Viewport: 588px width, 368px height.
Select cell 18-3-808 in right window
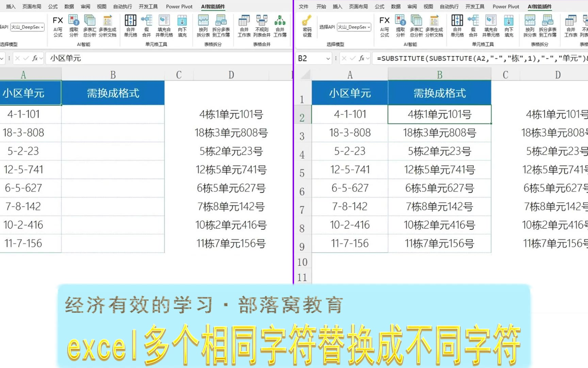click(x=350, y=133)
